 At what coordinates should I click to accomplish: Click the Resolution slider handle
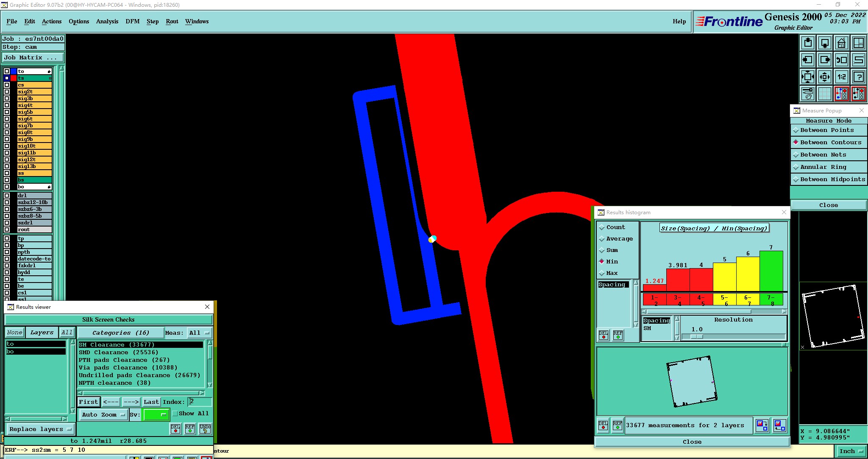pos(696,336)
